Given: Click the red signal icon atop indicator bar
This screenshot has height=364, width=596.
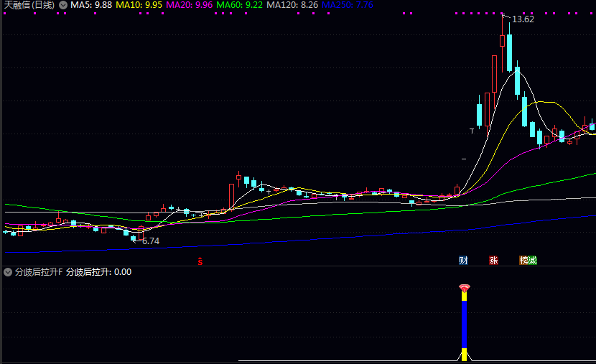Looking at the screenshot, I should click(464, 288).
